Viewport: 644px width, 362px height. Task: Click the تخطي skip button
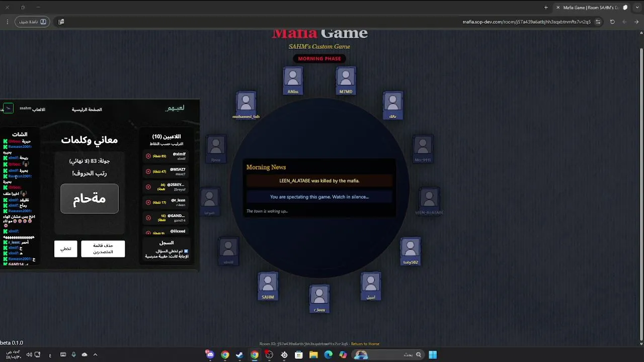[66, 249]
